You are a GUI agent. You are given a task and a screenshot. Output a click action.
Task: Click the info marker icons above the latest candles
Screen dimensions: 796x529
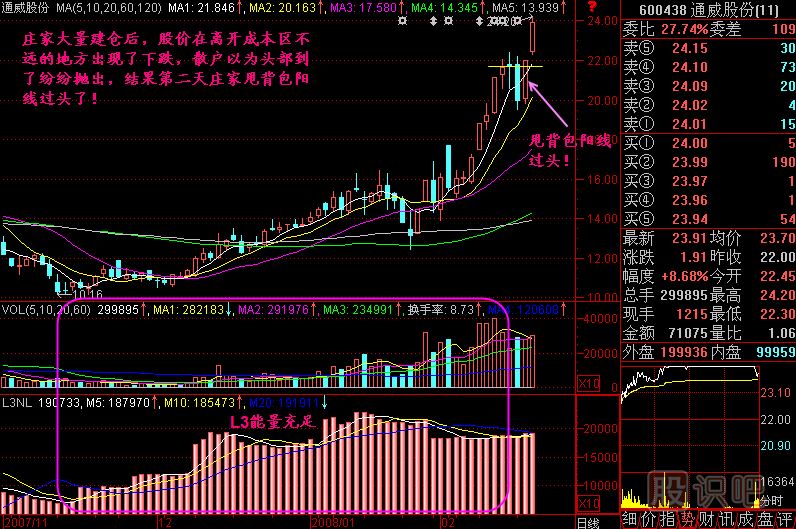click(505, 20)
